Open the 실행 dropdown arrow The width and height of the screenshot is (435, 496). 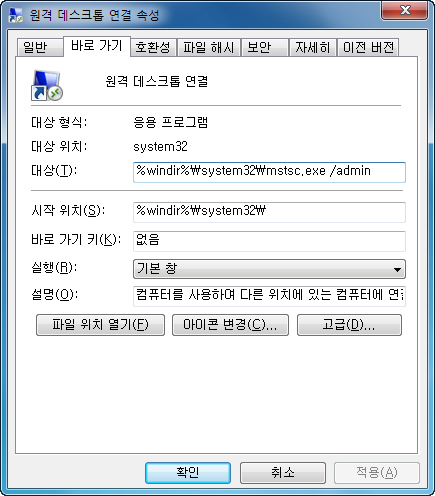coord(397,269)
